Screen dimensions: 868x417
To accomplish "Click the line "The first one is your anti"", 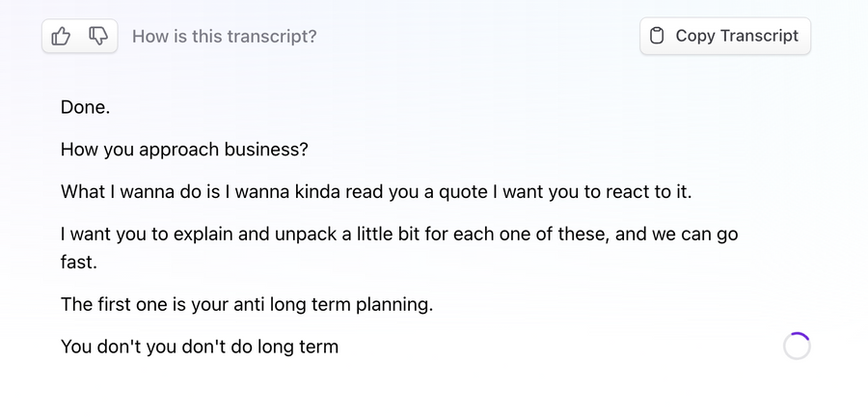I will coord(247,304).
